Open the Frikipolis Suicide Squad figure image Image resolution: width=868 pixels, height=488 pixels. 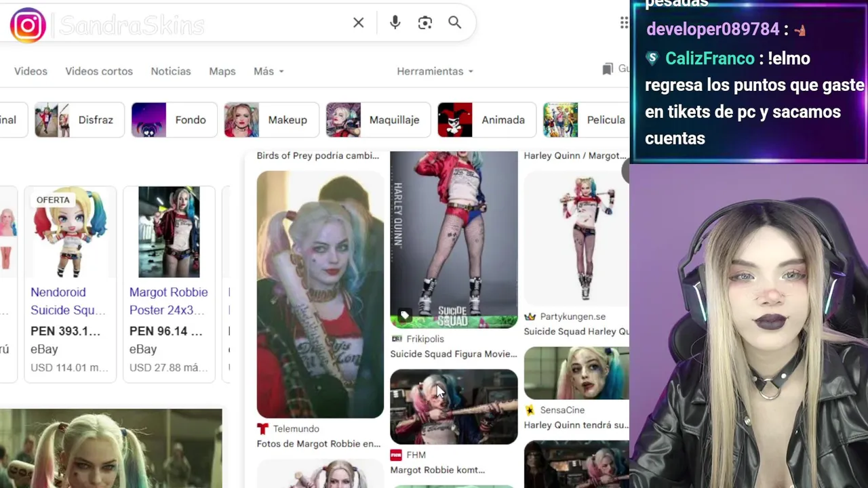(454, 240)
